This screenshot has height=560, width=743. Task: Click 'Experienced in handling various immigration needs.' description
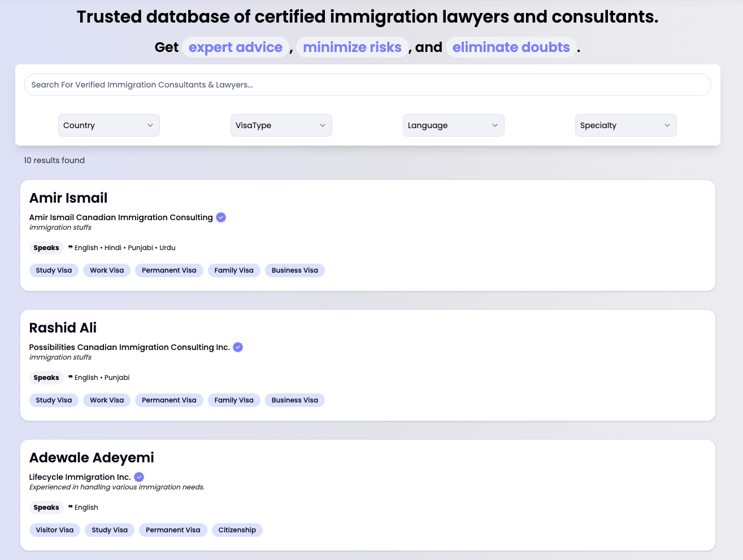click(117, 487)
